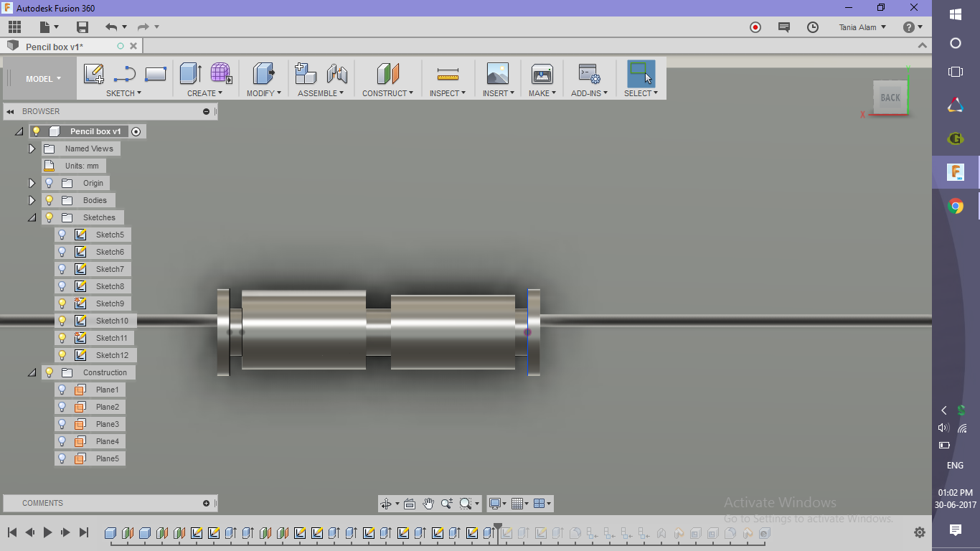
Task: Toggle visibility of Sketch5
Action: tap(62, 235)
